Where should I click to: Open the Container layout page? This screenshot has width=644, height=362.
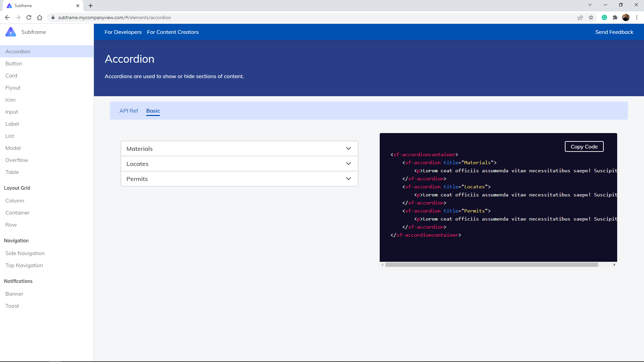(17, 213)
